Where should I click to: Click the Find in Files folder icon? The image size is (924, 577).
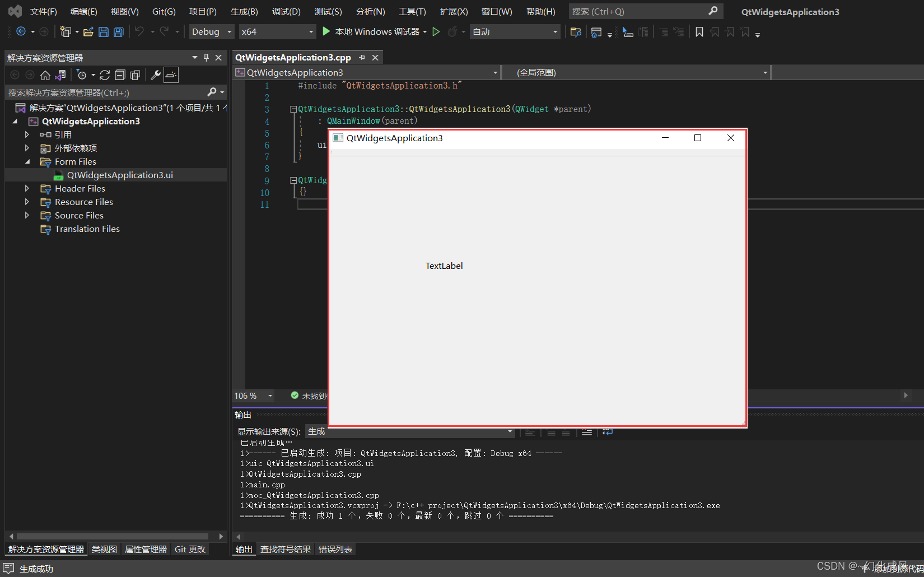tap(576, 32)
